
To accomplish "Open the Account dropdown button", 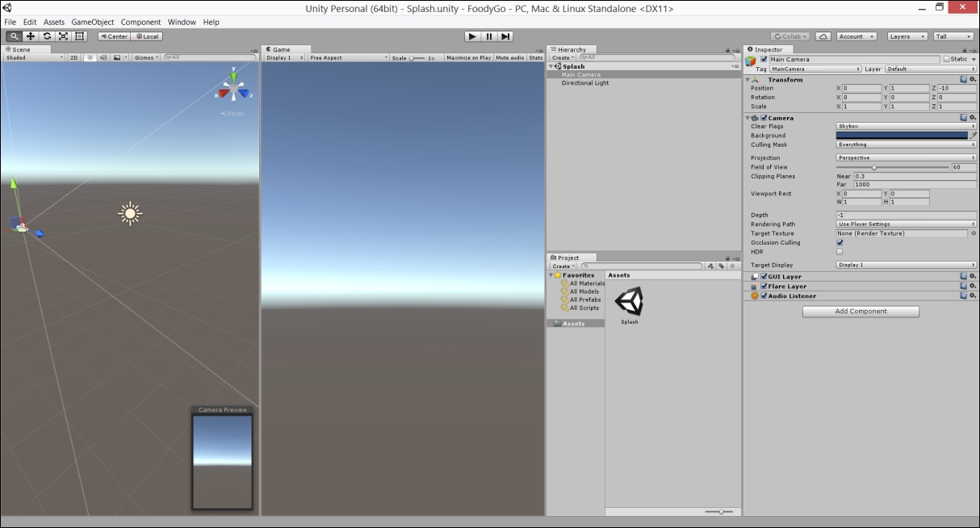I will coord(856,36).
